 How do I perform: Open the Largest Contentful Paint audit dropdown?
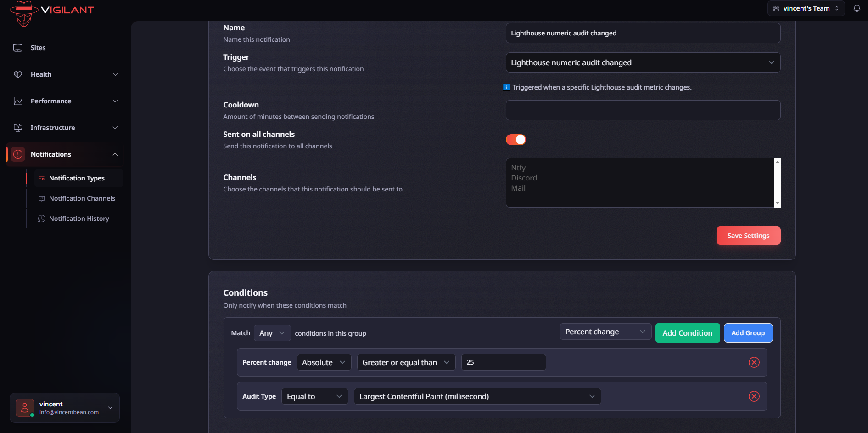click(x=477, y=396)
